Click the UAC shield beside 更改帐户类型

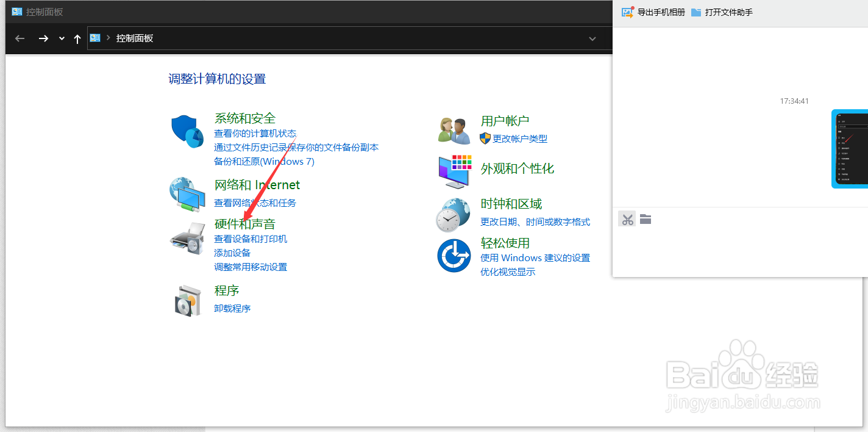click(x=485, y=139)
